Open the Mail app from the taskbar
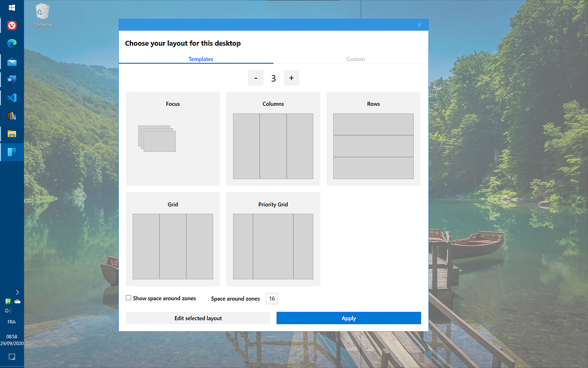 (11, 61)
